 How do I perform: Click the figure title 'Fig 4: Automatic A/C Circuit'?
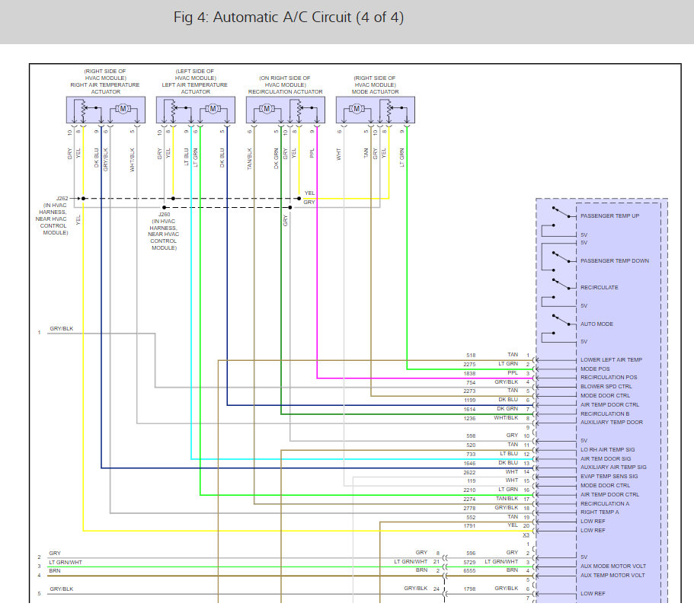coord(289,18)
